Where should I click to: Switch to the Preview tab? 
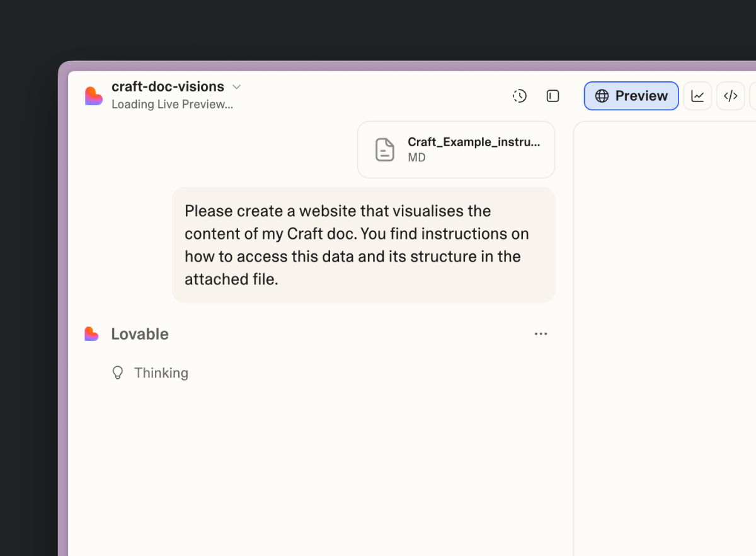631,96
